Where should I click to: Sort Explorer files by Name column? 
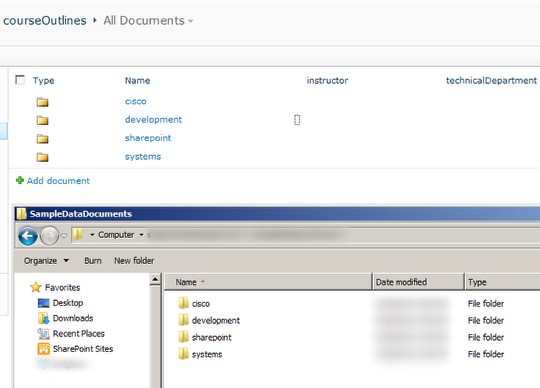tap(268, 282)
